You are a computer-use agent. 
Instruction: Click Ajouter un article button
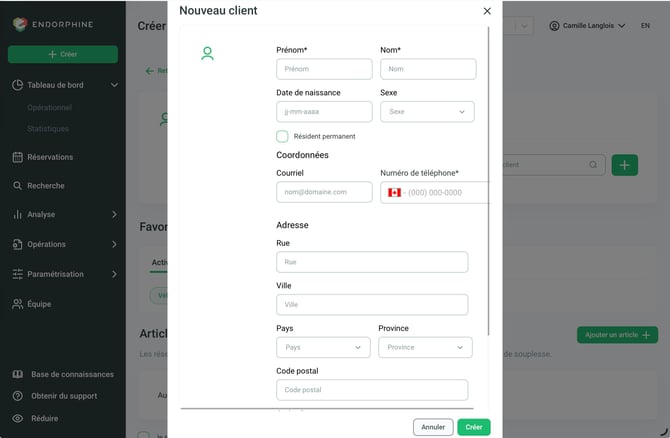(x=617, y=335)
